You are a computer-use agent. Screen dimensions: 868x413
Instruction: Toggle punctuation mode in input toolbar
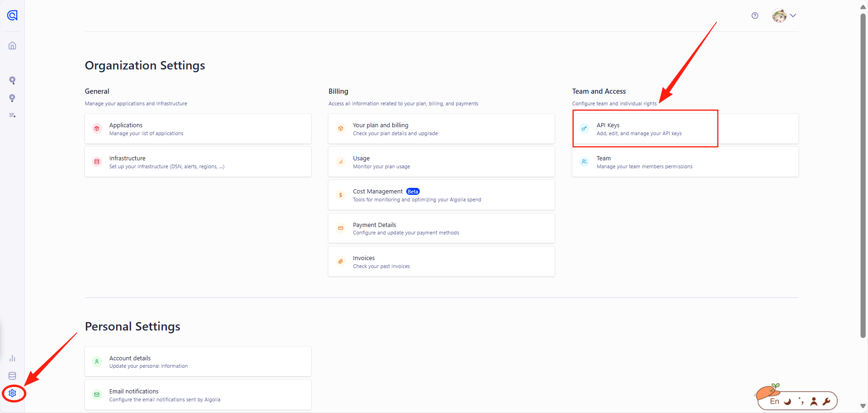[x=801, y=401]
